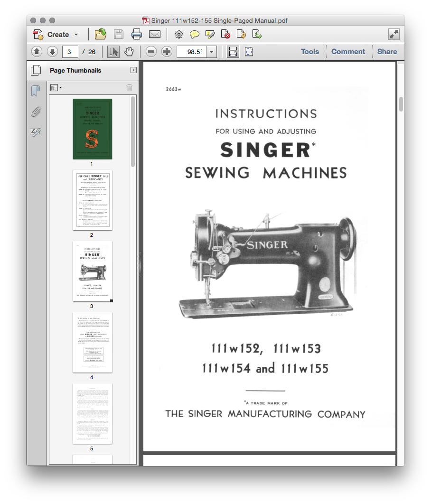Select page 2 thumbnail
This screenshot has height=504, width=431.
click(92, 200)
